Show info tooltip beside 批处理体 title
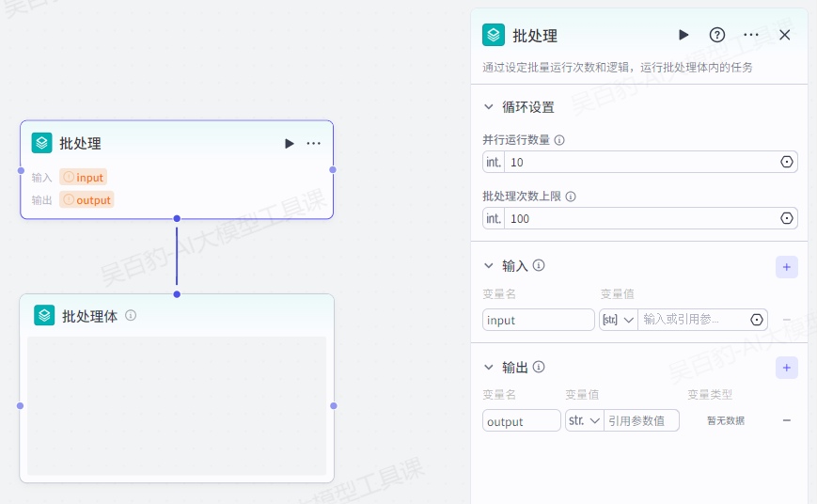This screenshot has height=504, width=817. coord(131,315)
